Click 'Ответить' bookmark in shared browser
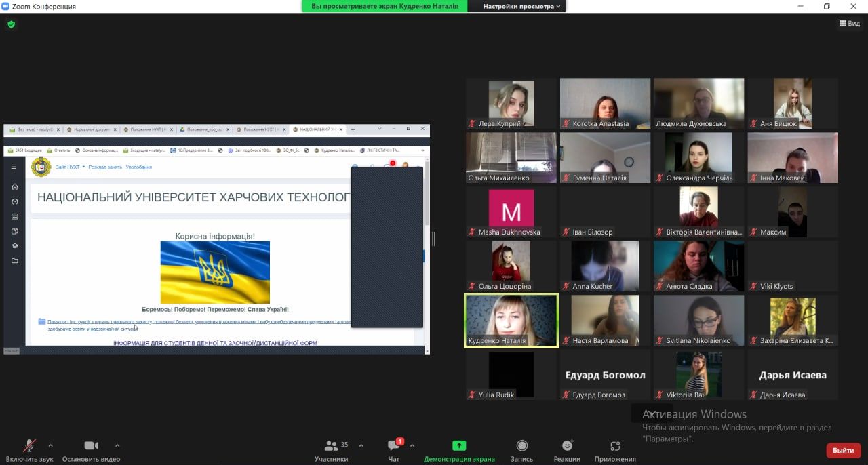The image size is (868, 465). [59, 150]
